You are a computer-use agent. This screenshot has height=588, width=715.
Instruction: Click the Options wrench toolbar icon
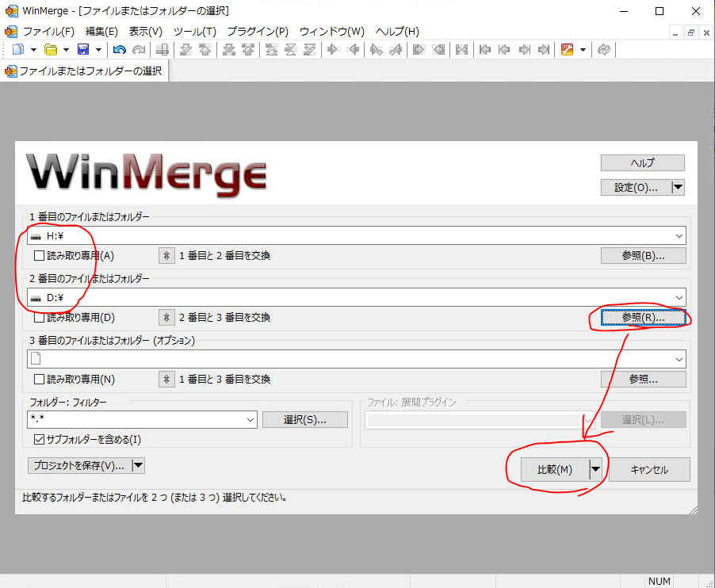(x=567, y=49)
